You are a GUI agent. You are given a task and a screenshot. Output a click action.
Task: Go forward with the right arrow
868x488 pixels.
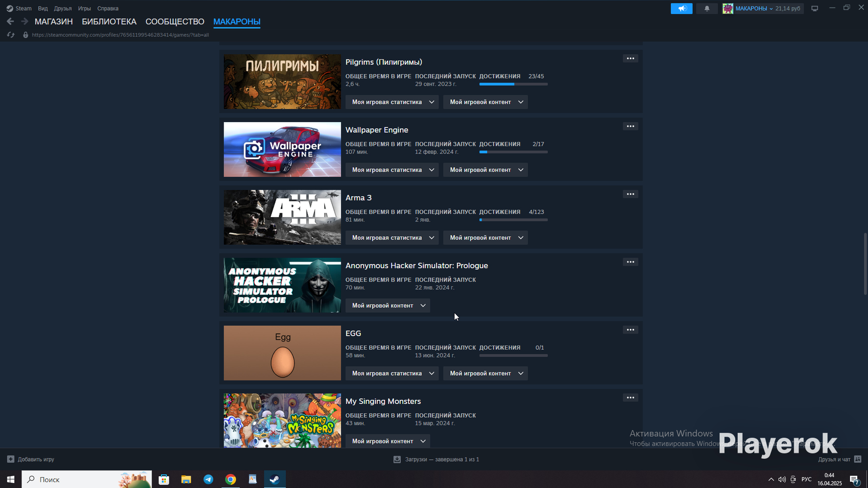[x=24, y=21]
